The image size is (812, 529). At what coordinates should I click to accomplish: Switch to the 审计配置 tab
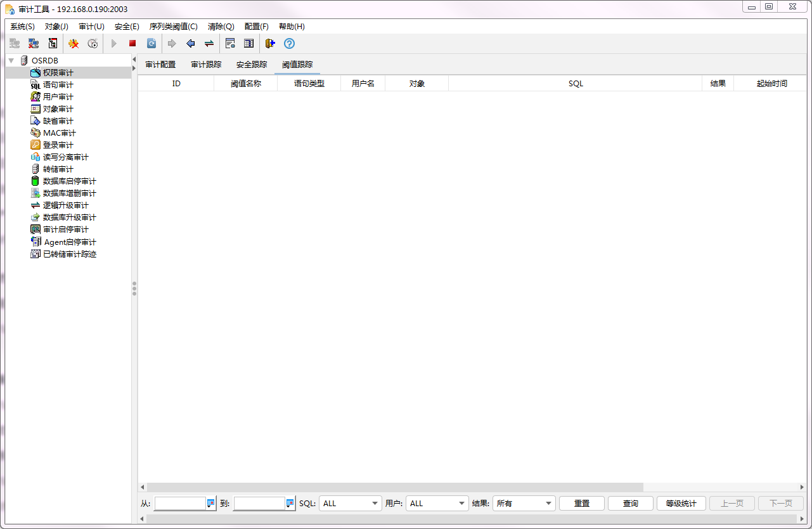click(160, 65)
